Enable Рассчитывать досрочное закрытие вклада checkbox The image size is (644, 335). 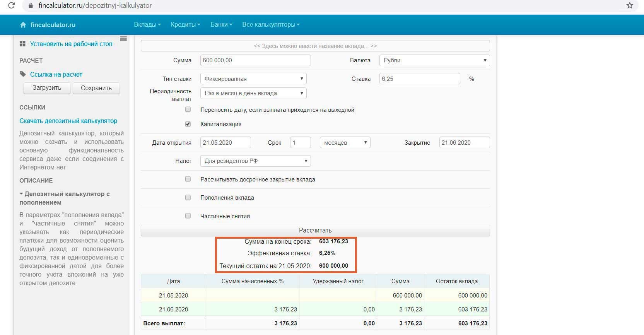pos(188,179)
